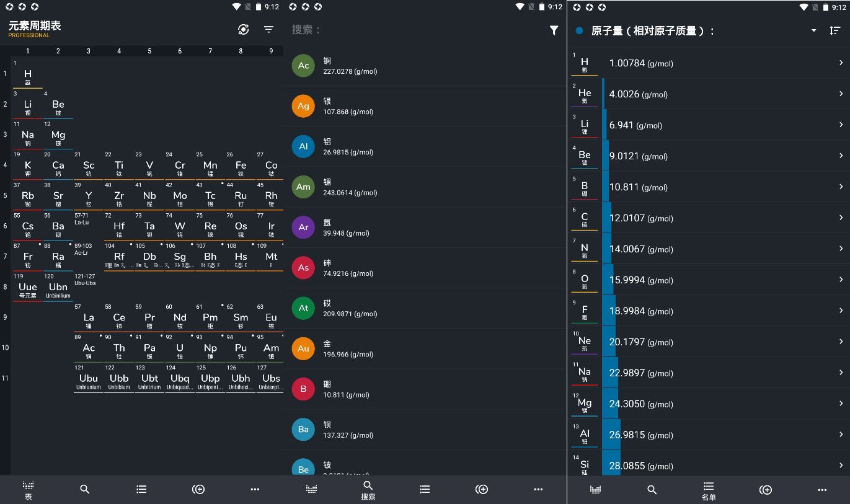Tap blue mass bar in Al 26.9815 row

pos(611,435)
